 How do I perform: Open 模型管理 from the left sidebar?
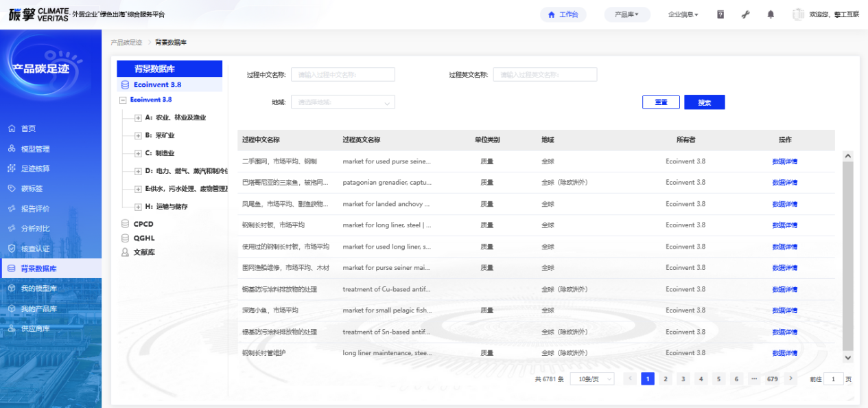35,148
